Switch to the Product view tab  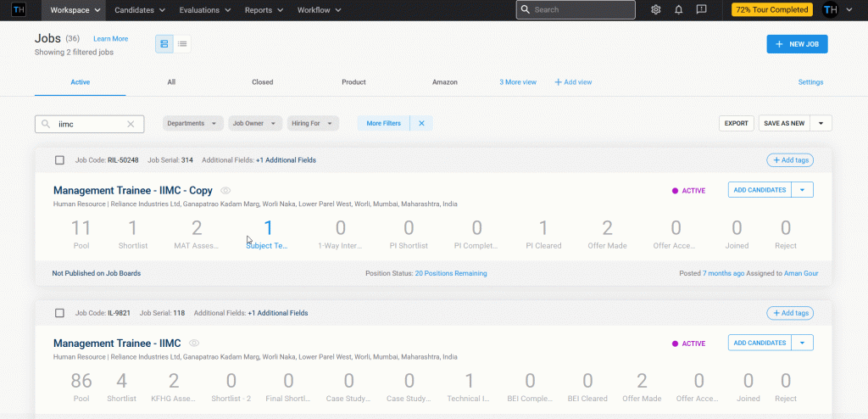353,82
